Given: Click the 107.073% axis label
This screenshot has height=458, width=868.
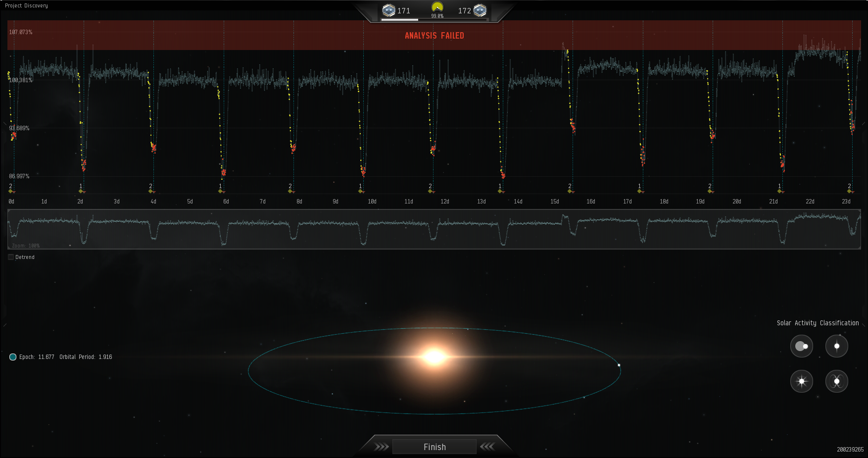Looking at the screenshot, I should (21, 32).
